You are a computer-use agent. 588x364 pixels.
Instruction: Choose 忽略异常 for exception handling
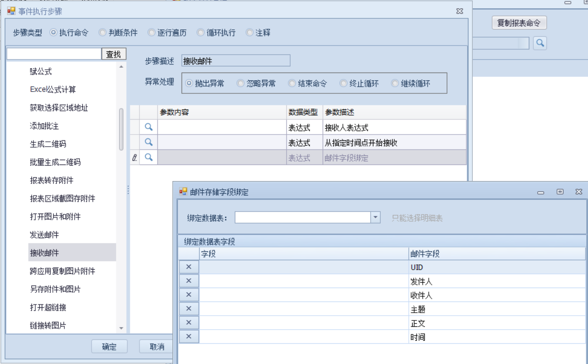pos(241,83)
